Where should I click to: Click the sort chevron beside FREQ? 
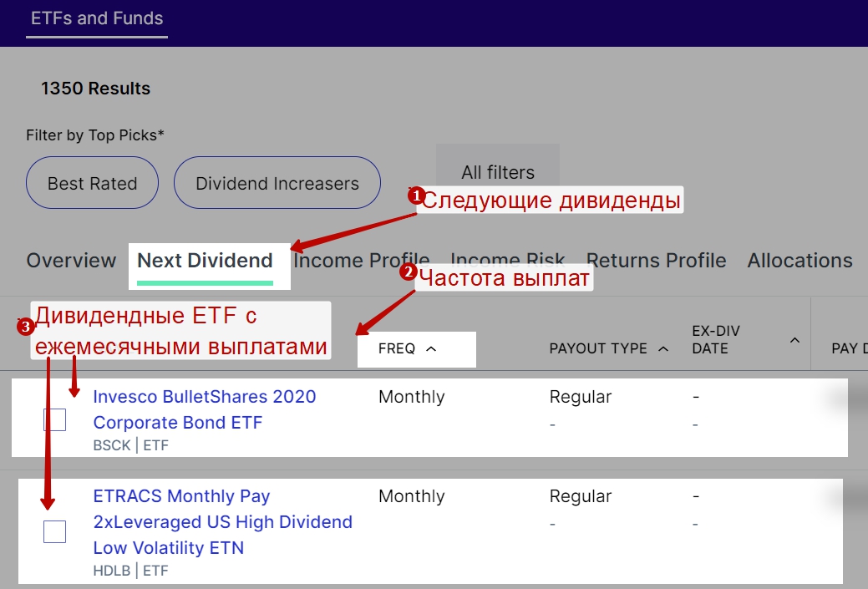pos(431,349)
